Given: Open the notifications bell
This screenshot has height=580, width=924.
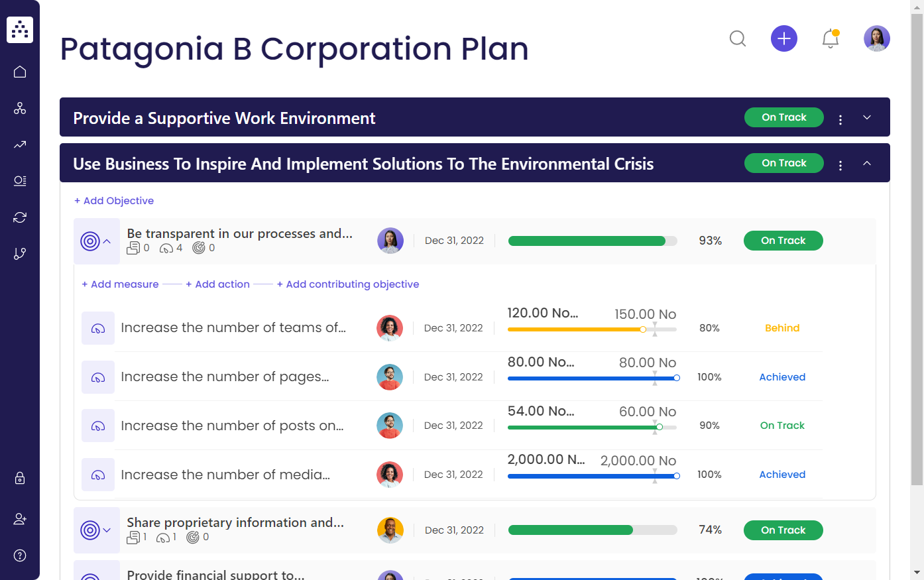Looking at the screenshot, I should click(830, 38).
